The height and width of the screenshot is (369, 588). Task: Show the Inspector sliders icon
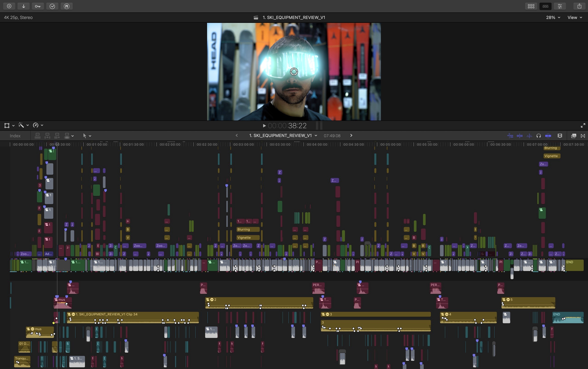coord(560,6)
